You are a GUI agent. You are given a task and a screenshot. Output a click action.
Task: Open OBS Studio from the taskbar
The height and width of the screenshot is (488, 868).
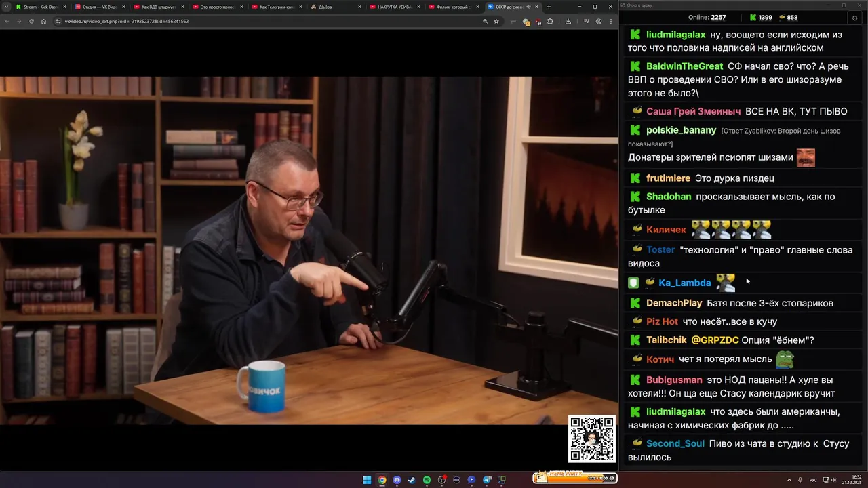coord(441,480)
